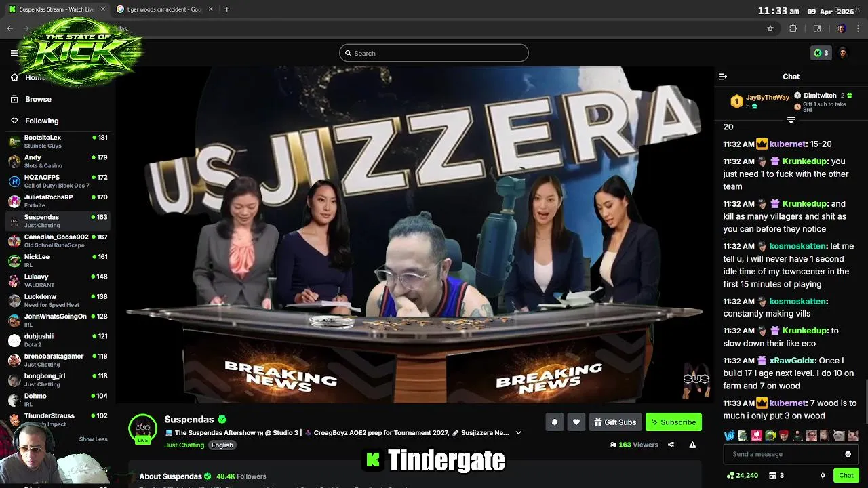Open bongbong_irl channel in the sidebar
This screenshot has width=868, height=488.
(58, 380)
